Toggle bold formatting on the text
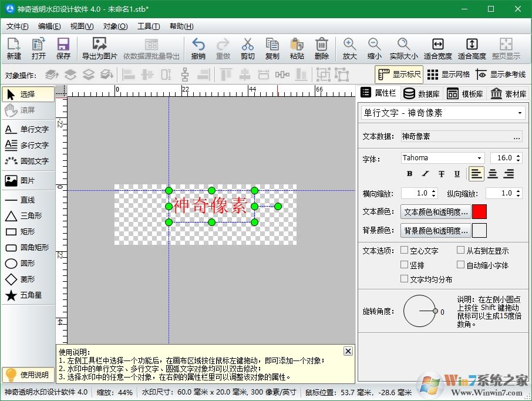This screenshot has width=532, height=401. [409, 173]
